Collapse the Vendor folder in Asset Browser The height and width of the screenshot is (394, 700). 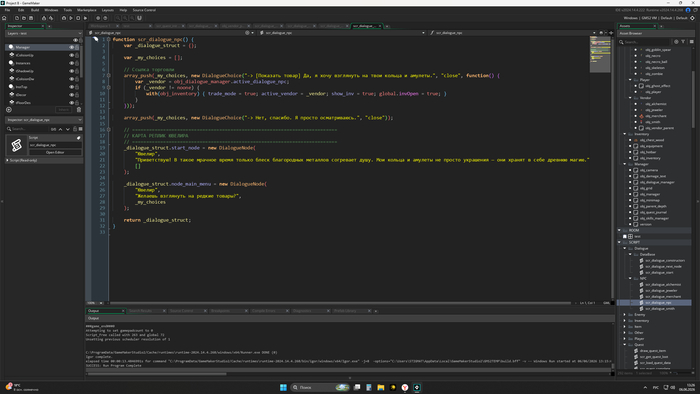(x=630, y=98)
